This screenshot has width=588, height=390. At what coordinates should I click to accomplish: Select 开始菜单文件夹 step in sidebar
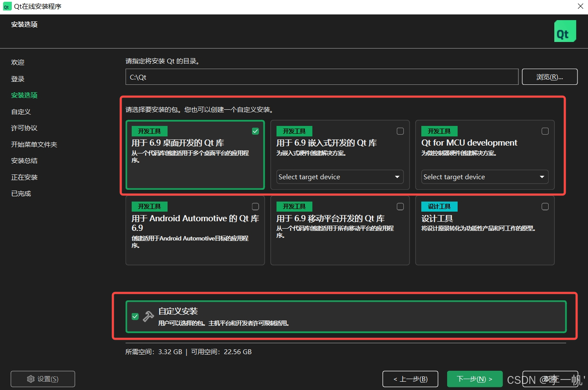(34, 145)
